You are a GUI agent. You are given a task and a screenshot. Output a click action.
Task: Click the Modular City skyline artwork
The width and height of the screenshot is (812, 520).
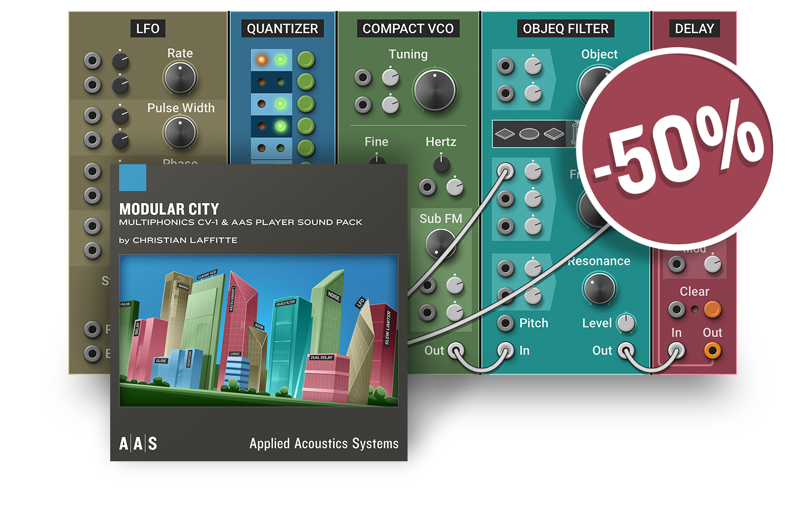pos(259,330)
